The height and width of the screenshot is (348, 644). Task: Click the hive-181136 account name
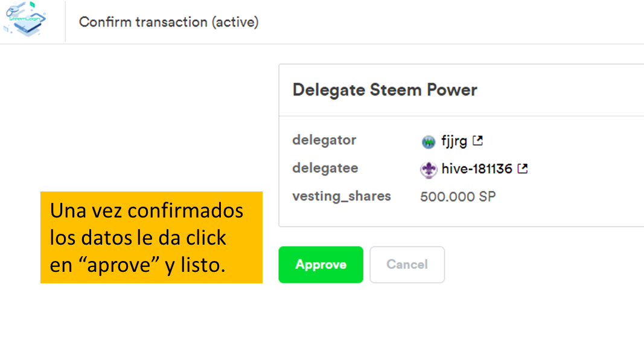476,169
